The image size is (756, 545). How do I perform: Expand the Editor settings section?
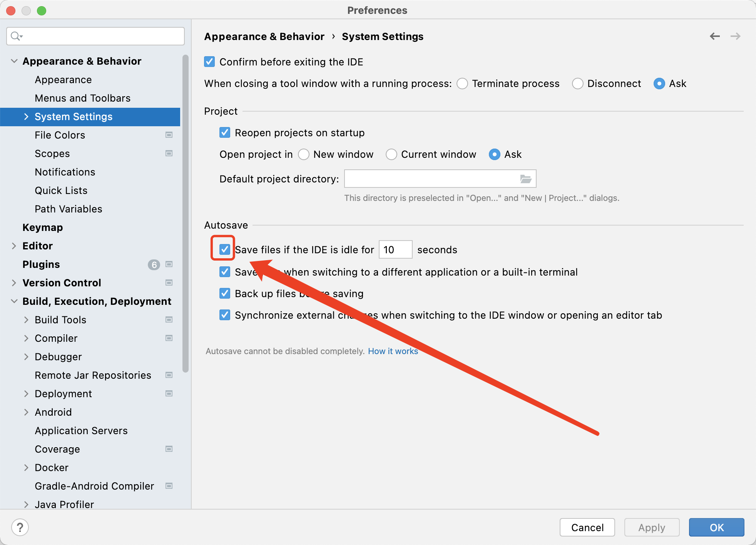14,246
